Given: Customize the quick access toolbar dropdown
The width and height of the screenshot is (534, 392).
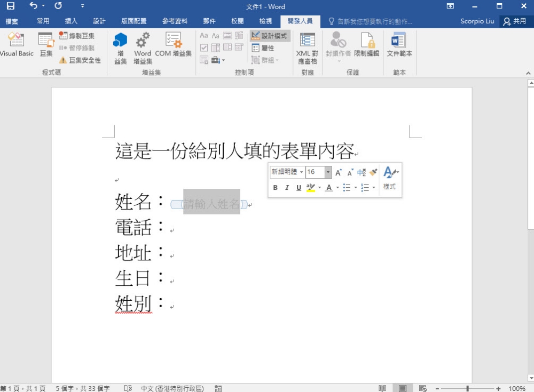Looking at the screenshot, I should tap(82, 6).
